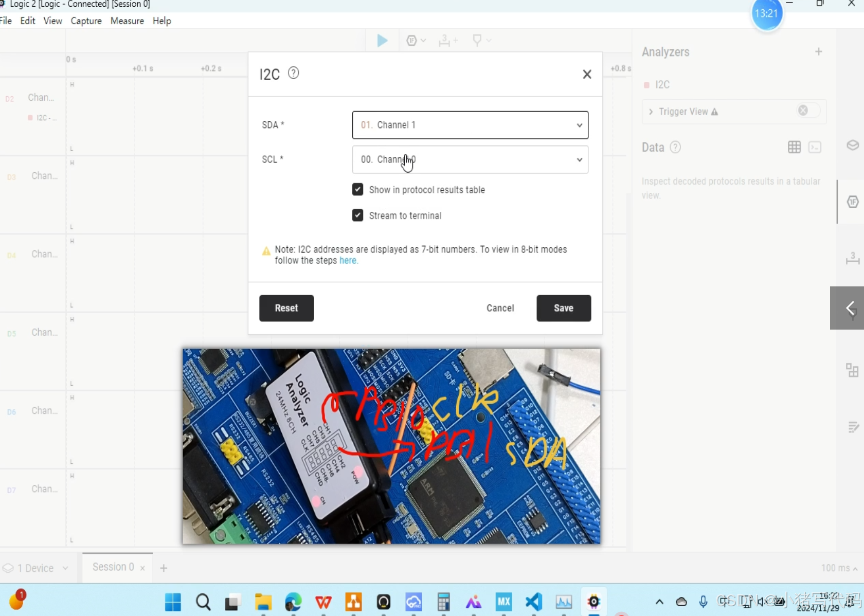Click the Data panel help icon
Viewport: 864px width, 616px height.
(675, 148)
